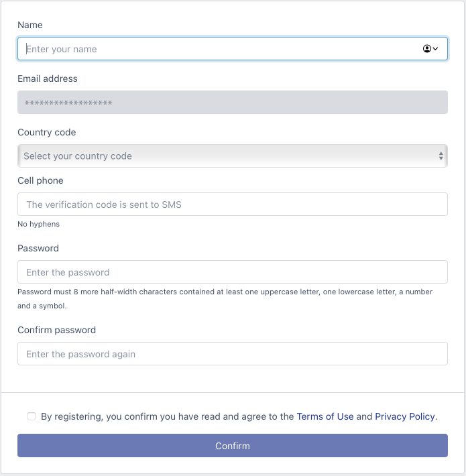Click the up-down arrows on country code select
466x476 pixels.
click(x=441, y=156)
